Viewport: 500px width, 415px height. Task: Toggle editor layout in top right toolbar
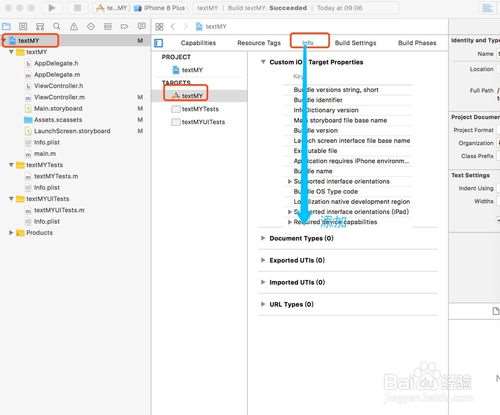488,8
